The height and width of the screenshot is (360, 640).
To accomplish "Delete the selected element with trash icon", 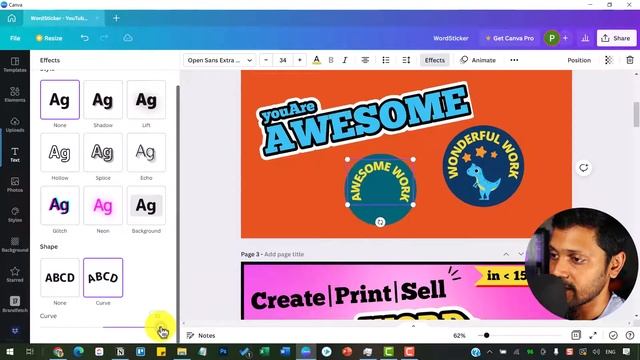I will tap(630, 60).
